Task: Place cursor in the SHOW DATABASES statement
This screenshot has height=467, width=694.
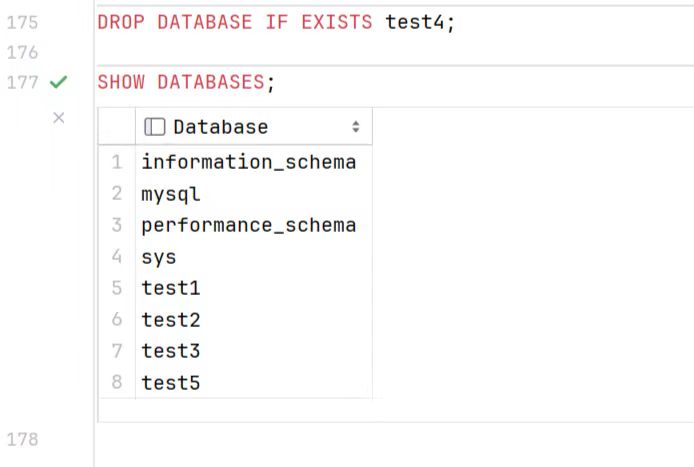Action: 186,82
